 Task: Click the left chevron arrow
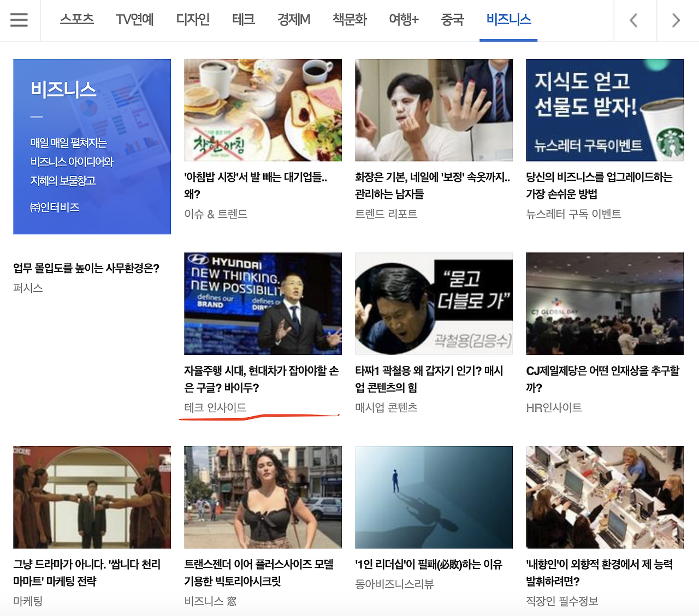tap(635, 20)
